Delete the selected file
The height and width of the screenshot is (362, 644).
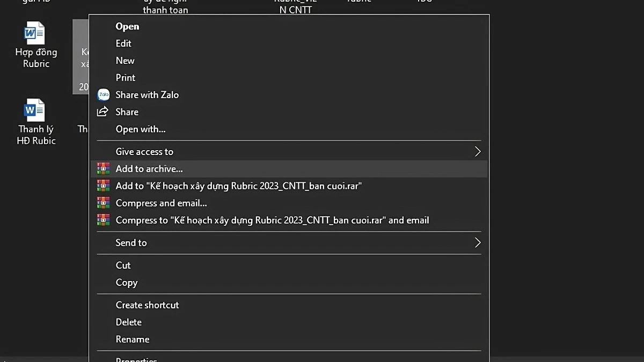pyautogui.click(x=129, y=322)
